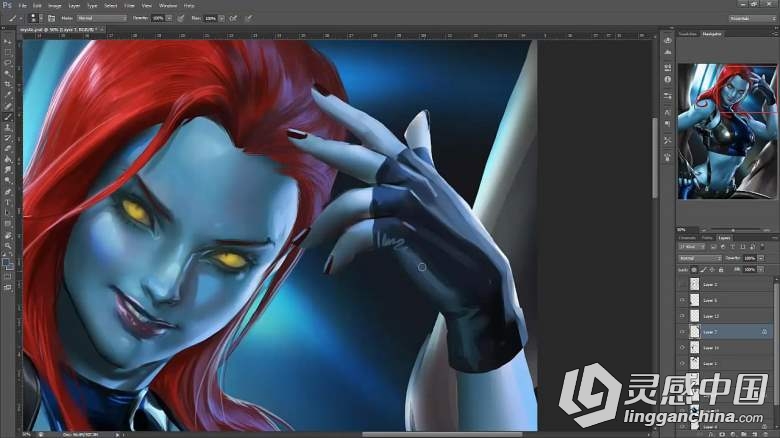Image resolution: width=780 pixels, height=438 pixels.
Task: Select the Crop tool
Action: coord(7,85)
